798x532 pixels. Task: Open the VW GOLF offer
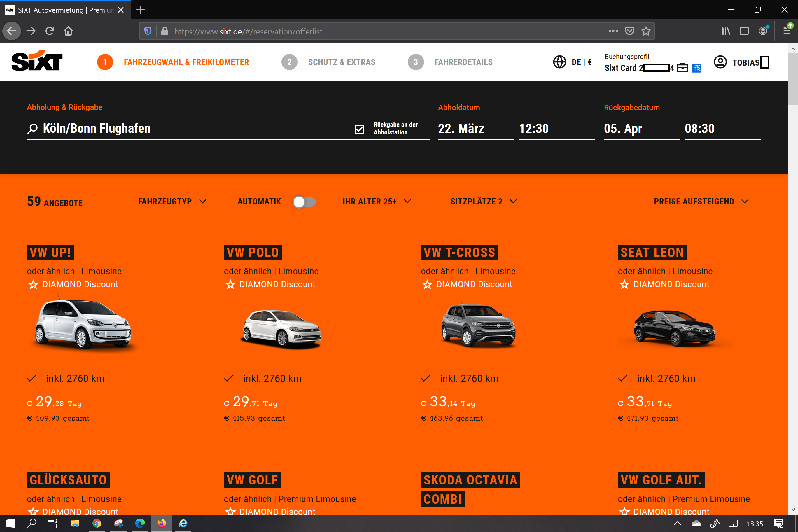click(252, 480)
